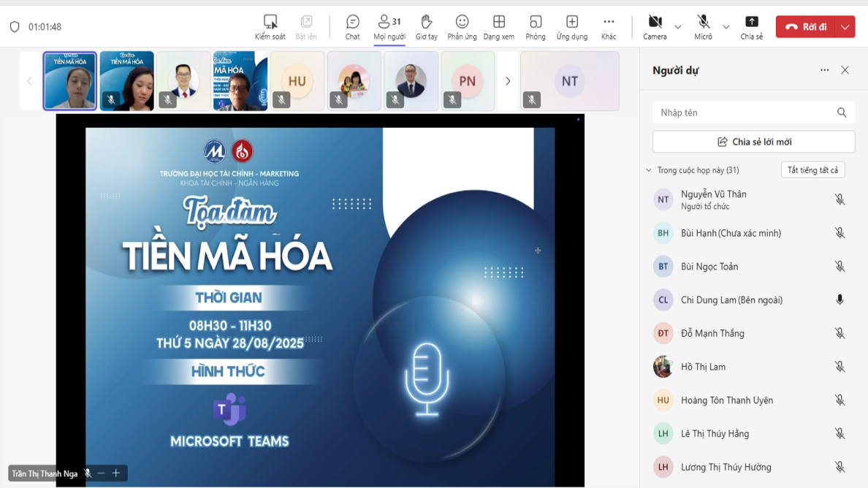Click Chia sẻ lời mời button
Viewport: 868px width, 488px height.
click(753, 142)
